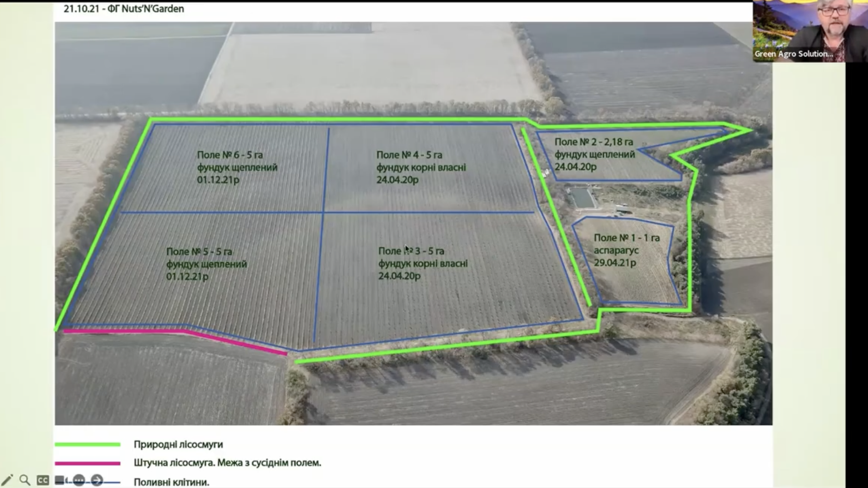Click the 'Природні лісосмуги' legend text
The height and width of the screenshot is (488, 868).
pos(178,444)
